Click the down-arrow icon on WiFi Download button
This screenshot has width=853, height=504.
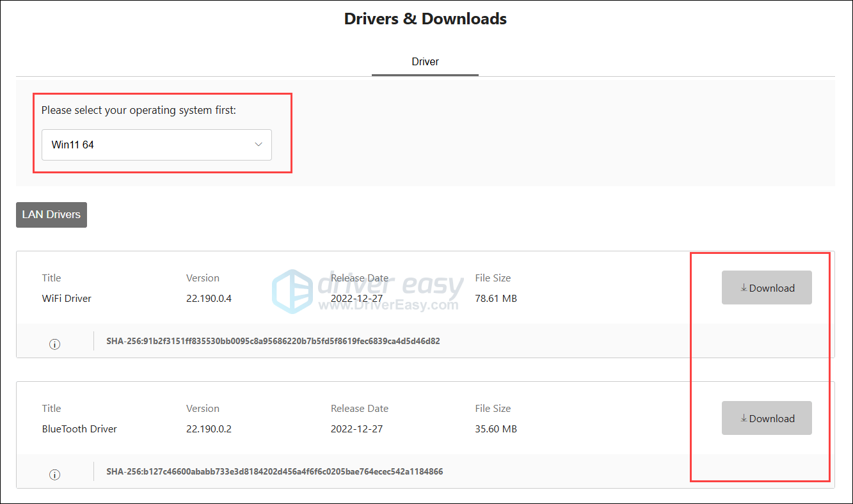[744, 288]
